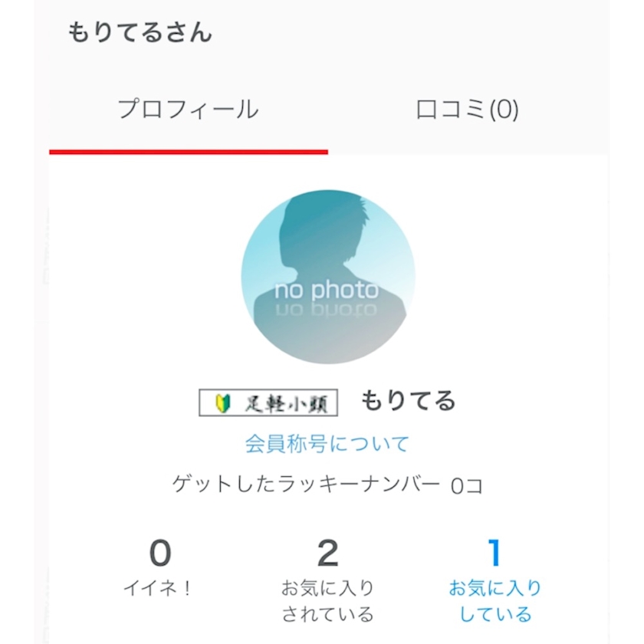The height and width of the screenshot is (644, 644).
Task: Open the お気に入りしている link
Action: coord(495,601)
